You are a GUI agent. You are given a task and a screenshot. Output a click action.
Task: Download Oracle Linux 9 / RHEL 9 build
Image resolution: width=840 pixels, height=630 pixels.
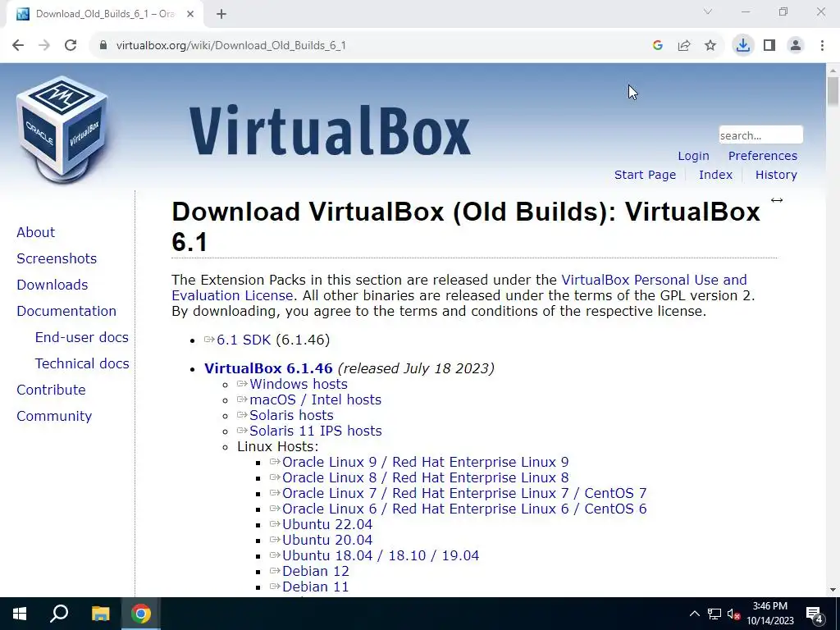coord(426,462)
